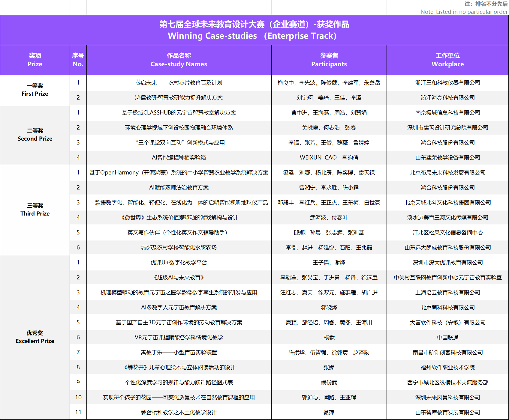Select the 'No.' column header
Image resolution: width=509 pixels, height=420 pixels.
pos(78,60)
